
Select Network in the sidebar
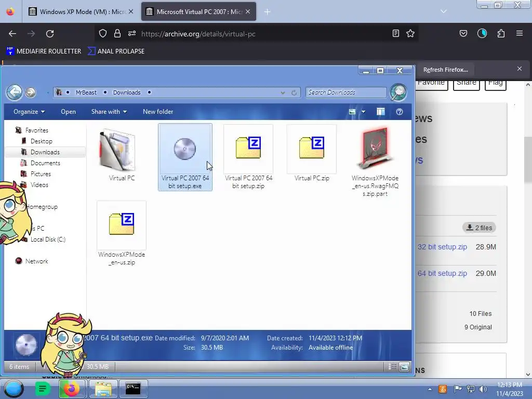pyautogui.click(x=36, y=261)
